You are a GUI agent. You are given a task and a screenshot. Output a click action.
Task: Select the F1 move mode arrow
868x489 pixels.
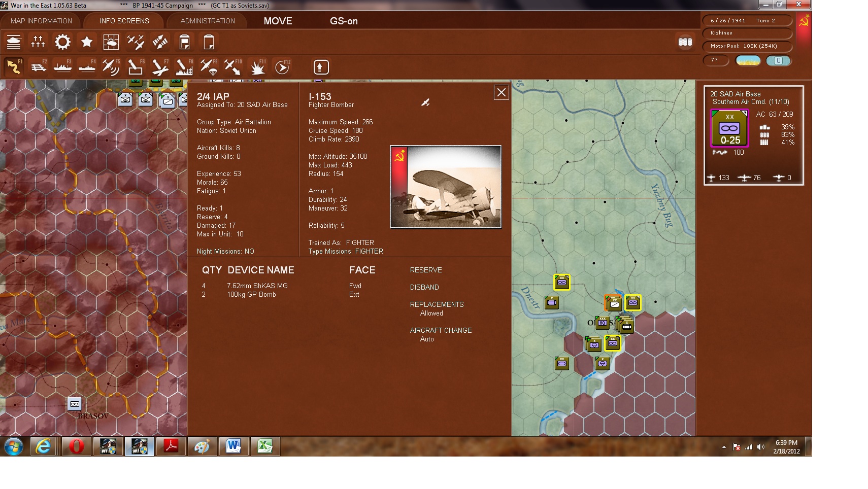[x=14, y=67]
